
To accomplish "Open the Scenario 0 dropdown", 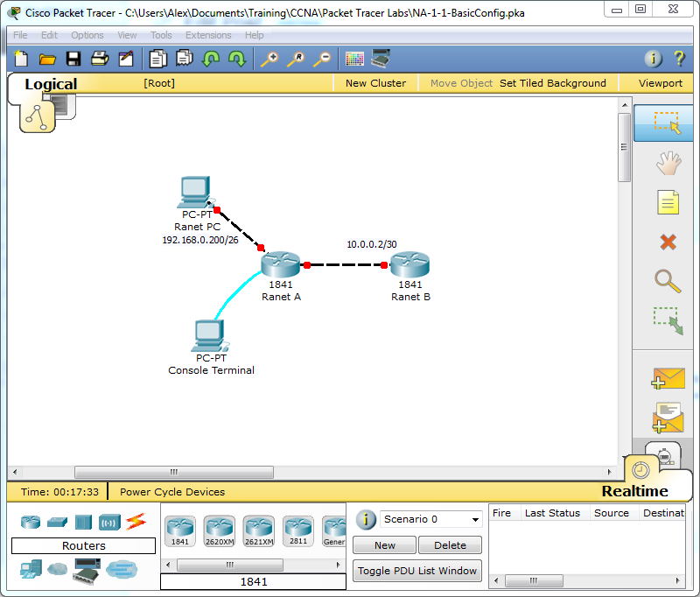I will 430,519.
